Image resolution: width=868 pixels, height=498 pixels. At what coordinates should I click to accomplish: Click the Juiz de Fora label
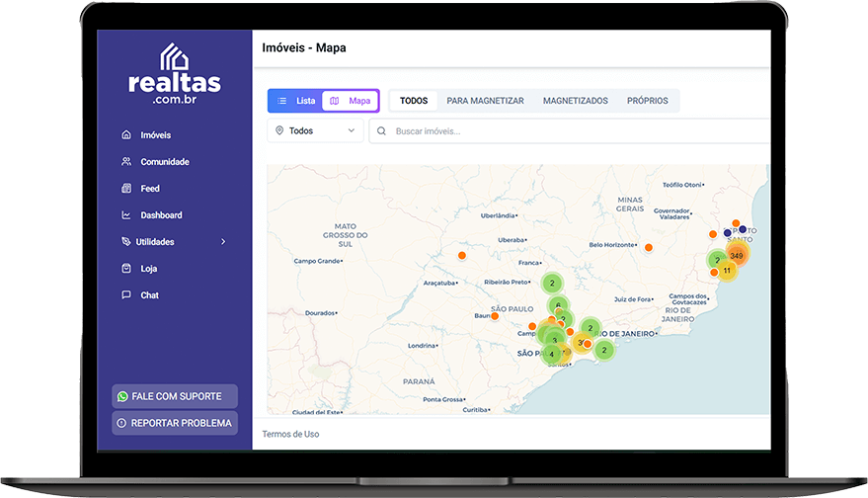[633, 299]
